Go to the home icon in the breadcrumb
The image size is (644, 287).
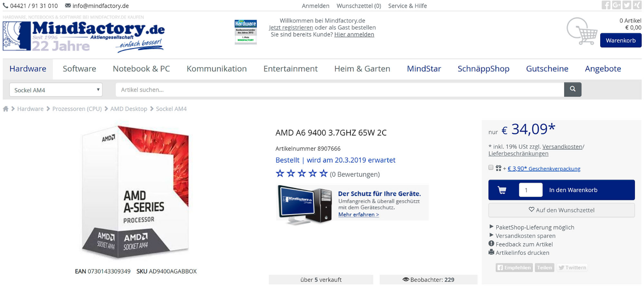click(6, 109)
